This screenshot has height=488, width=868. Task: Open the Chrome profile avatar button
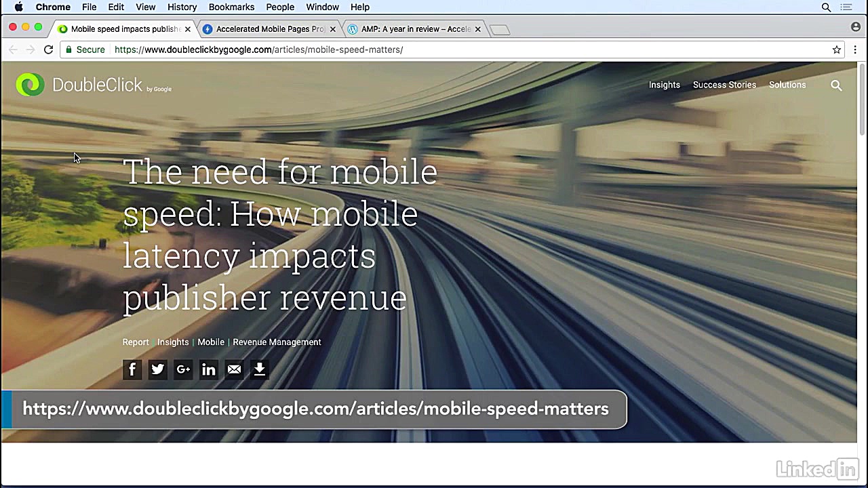click(856, 27)
